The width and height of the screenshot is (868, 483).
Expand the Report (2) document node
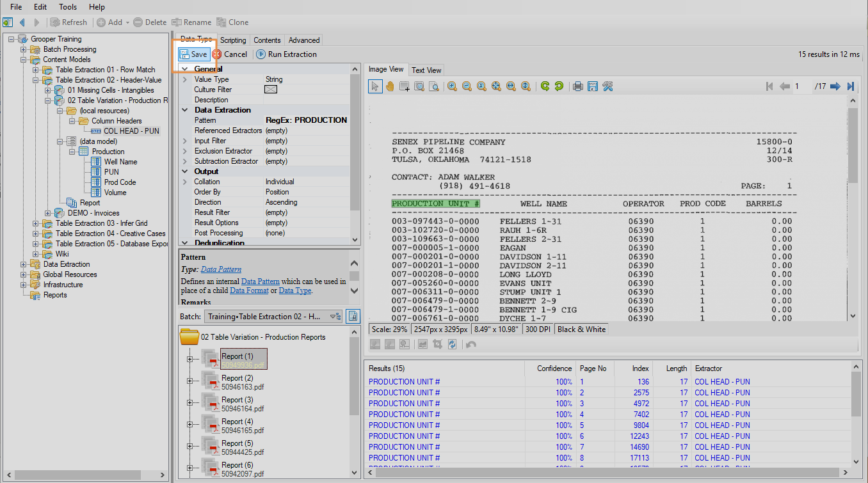pyautogui.click(x=189, y=381)
